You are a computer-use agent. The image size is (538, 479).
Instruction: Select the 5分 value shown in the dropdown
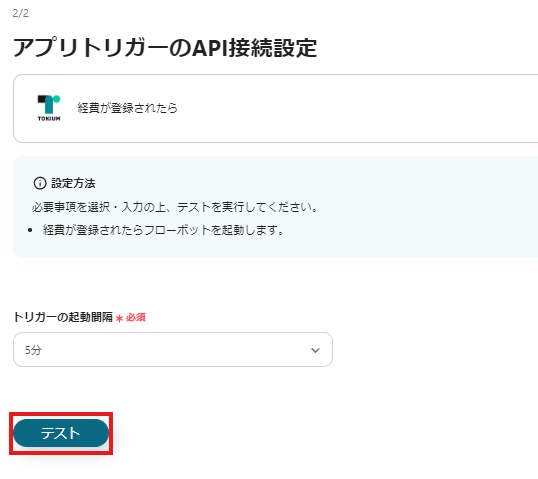point(33,350)
